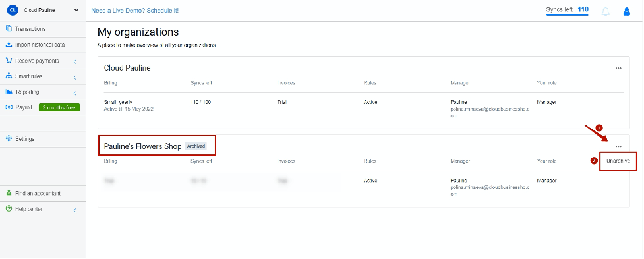
Task: Click the My organizations heading
Action: coord(138,32)
